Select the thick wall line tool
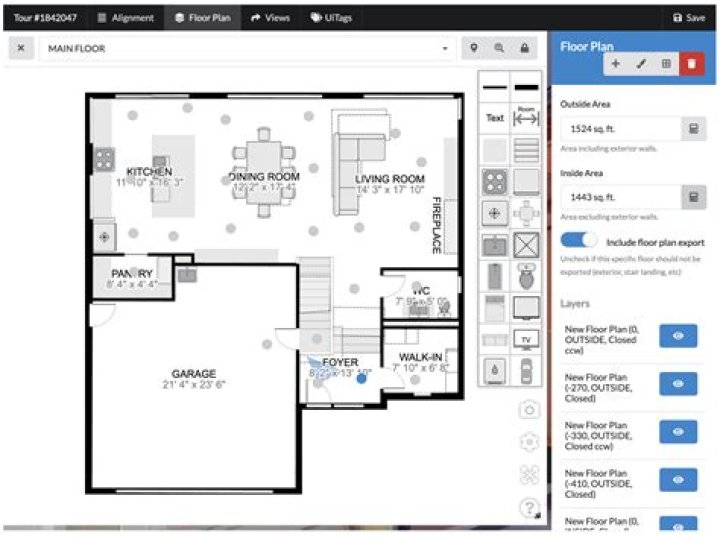The width and height of the screenshot is (720, 539). [526, 87]
